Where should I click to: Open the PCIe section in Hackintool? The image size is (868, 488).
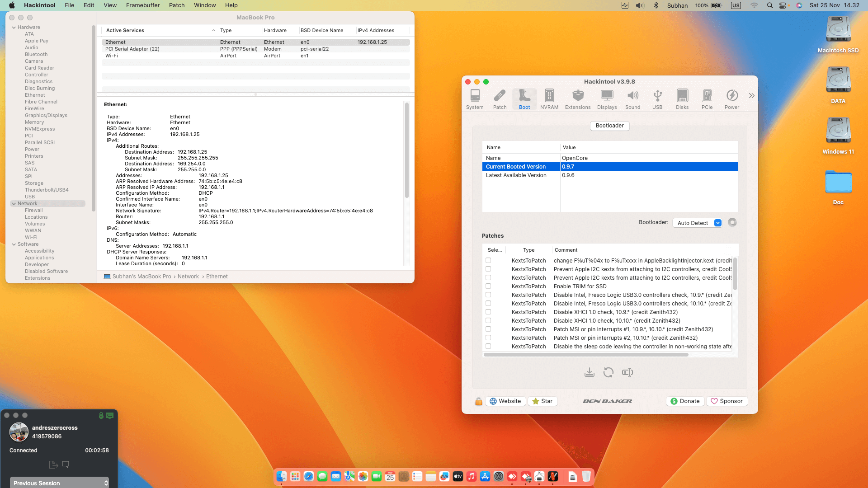[x=707, y=99]
